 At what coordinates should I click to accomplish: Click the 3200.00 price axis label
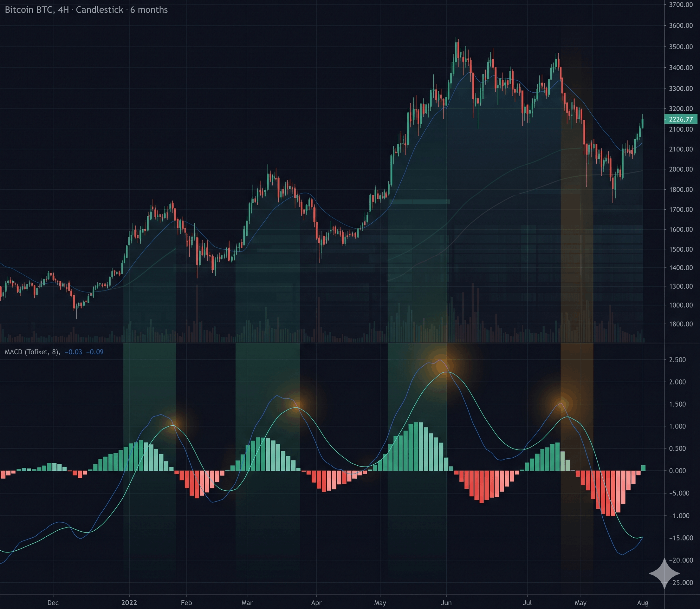(x=681, y=109)
